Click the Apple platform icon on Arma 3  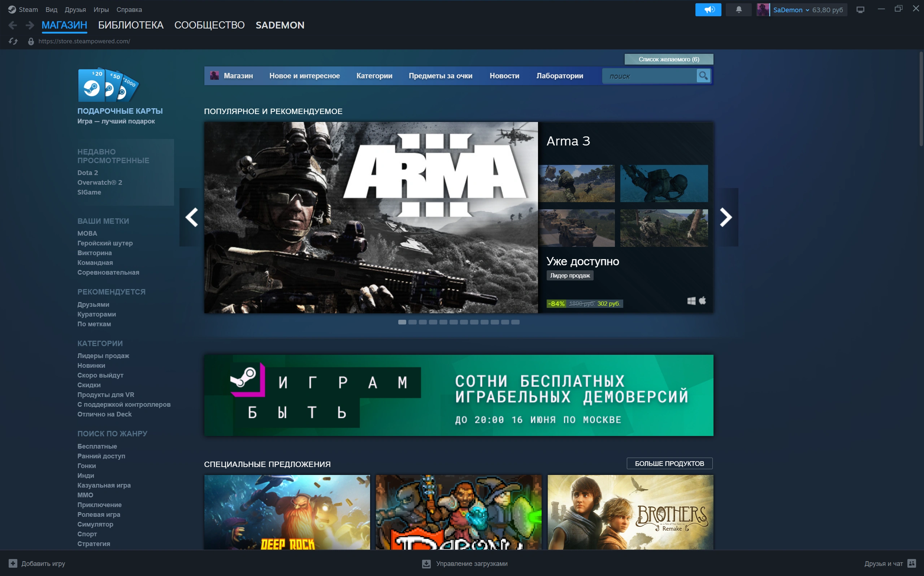pos(702,301)
